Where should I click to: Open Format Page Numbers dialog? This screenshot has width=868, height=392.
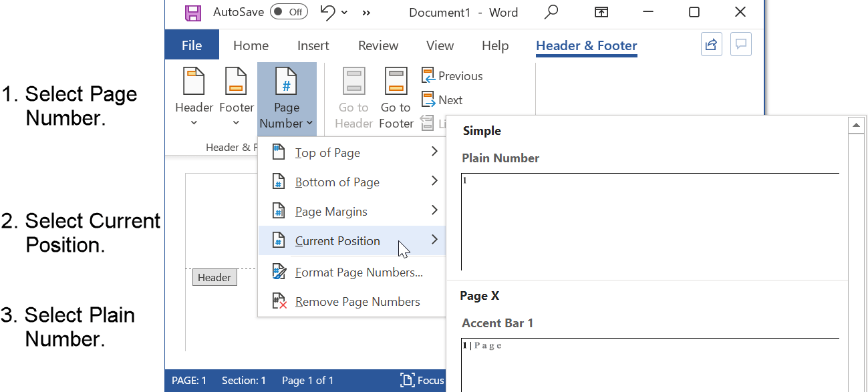pos(360,272)
